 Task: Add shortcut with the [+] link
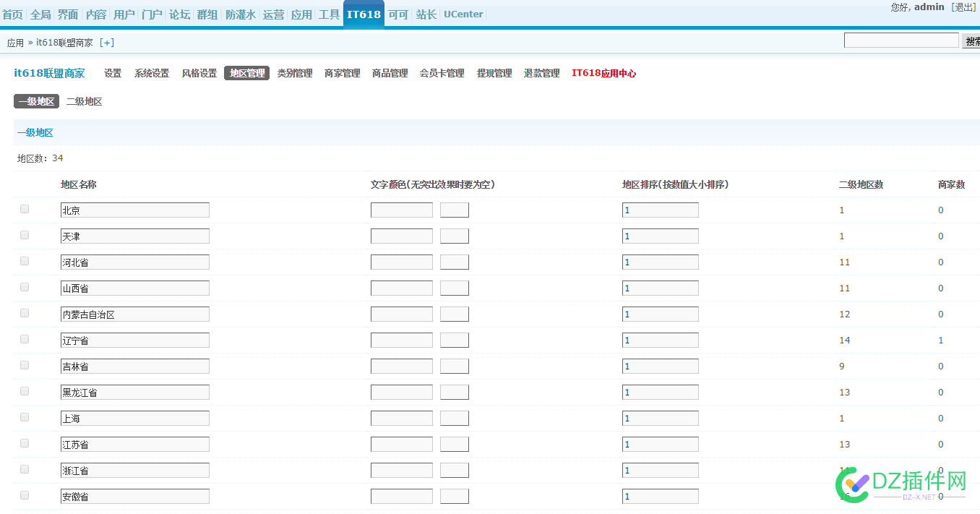pos(106,43)
